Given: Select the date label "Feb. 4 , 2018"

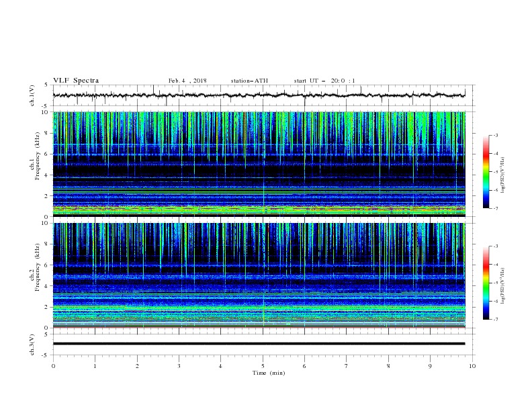Looking at the screenshot, I should click(x=187, y=81).
